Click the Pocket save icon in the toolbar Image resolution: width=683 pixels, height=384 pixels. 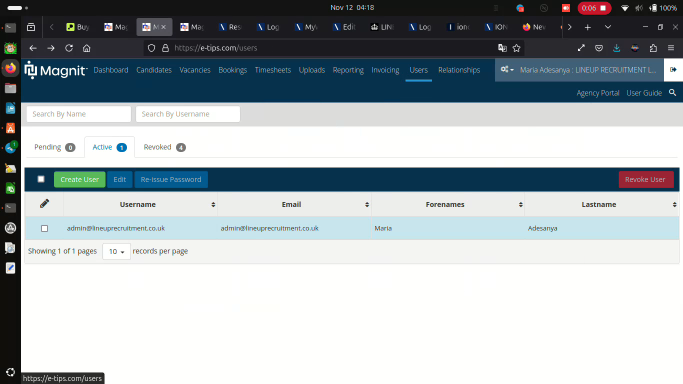pyautogui.click(x=599, y=48)
